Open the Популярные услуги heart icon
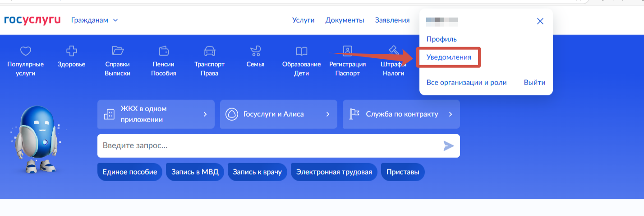The width and height of the screenshot is (644, 216). point(26,51)
